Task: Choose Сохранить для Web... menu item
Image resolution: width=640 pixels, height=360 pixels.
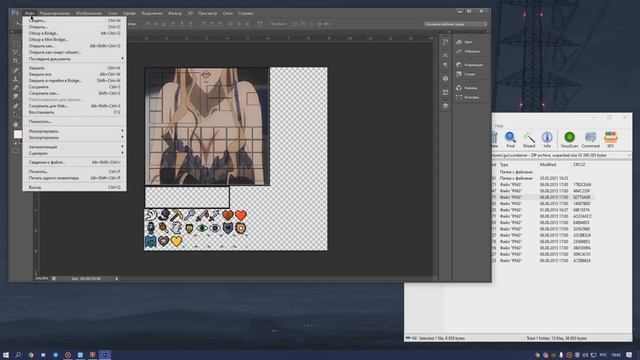Action: click(74, 106)
